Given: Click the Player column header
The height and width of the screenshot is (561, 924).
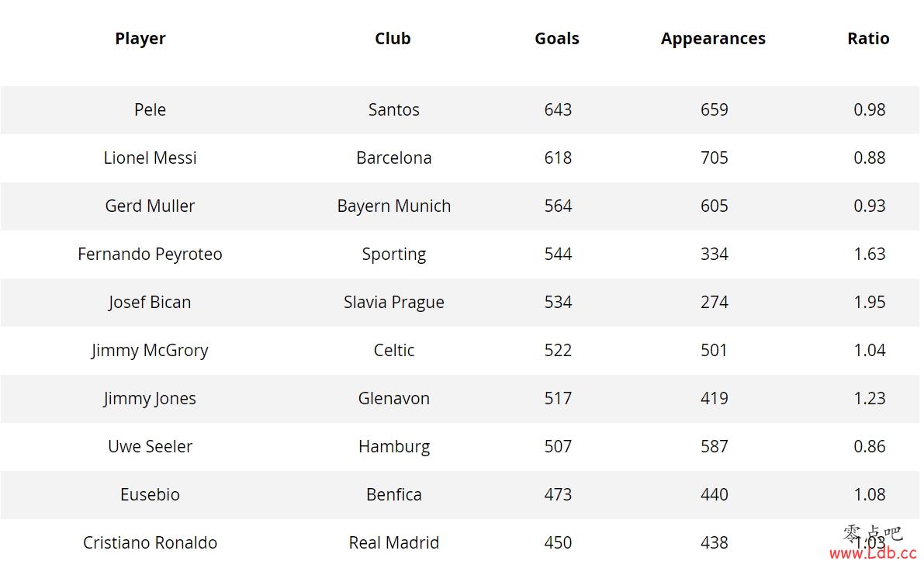Looking at the screenshot, I should point(140,39).
